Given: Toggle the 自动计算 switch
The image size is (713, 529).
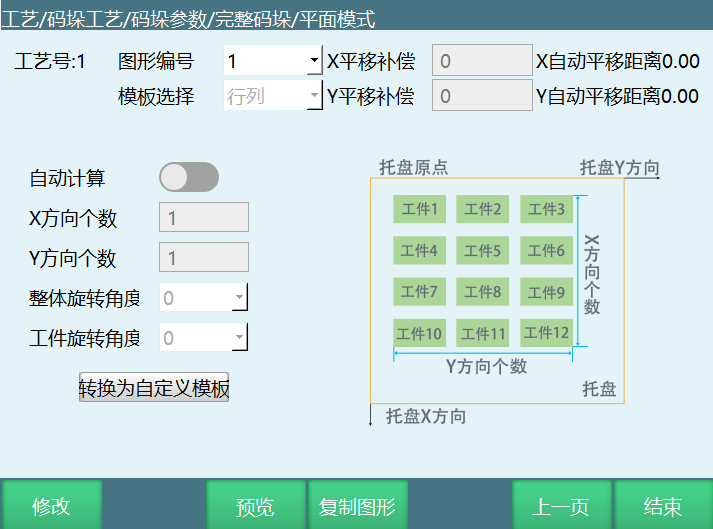Looking at the screenshot, I should click(189, 178).
